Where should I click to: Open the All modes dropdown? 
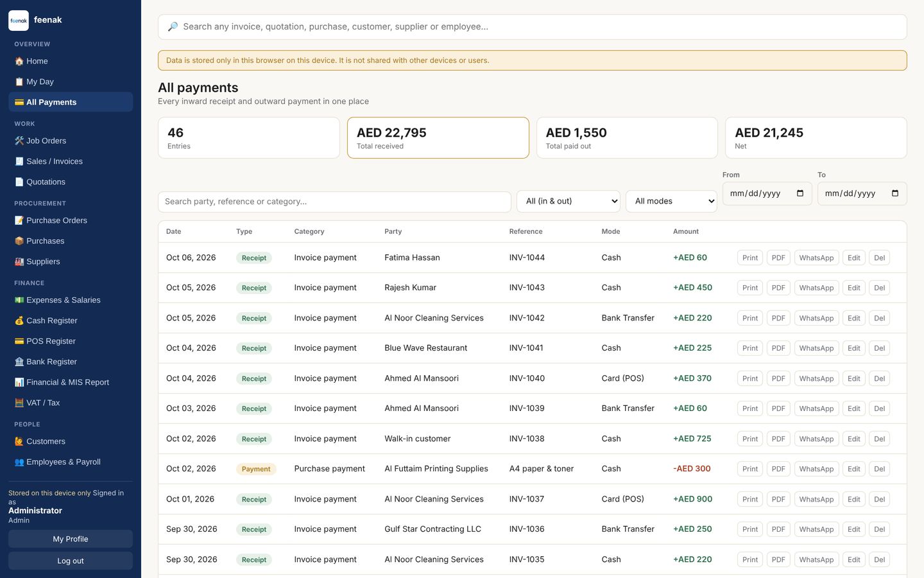[x=671, y=201]
